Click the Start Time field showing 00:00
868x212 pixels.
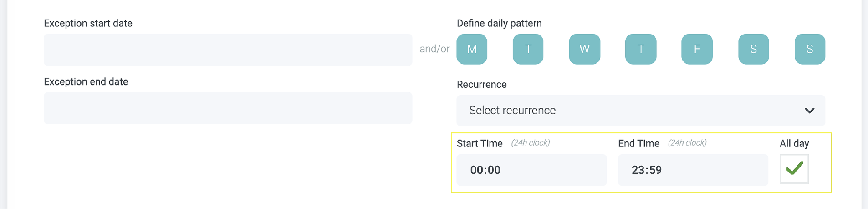531,170
